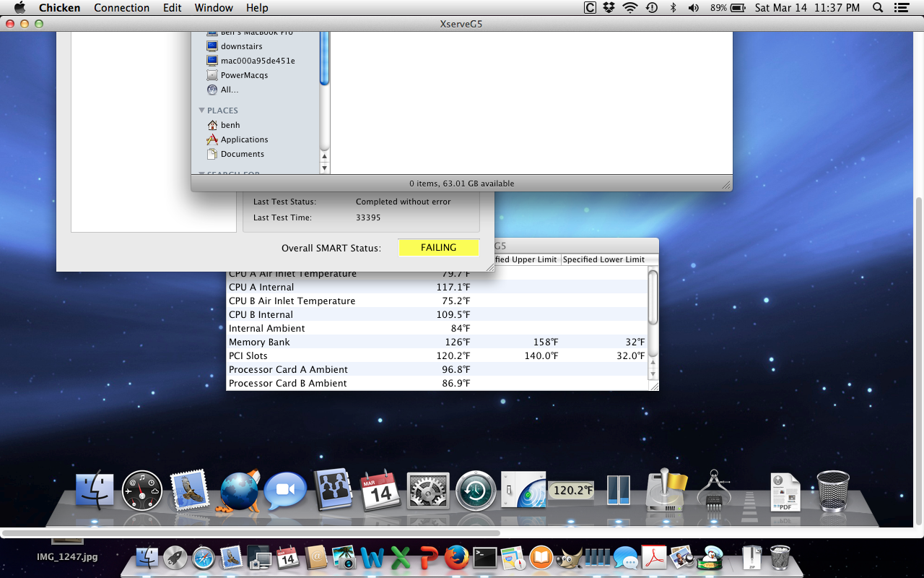The height and width of the screenshot is (578, 924).
Task: Open the Help menu
Action: pyautogui.click(x=257, y=8)
